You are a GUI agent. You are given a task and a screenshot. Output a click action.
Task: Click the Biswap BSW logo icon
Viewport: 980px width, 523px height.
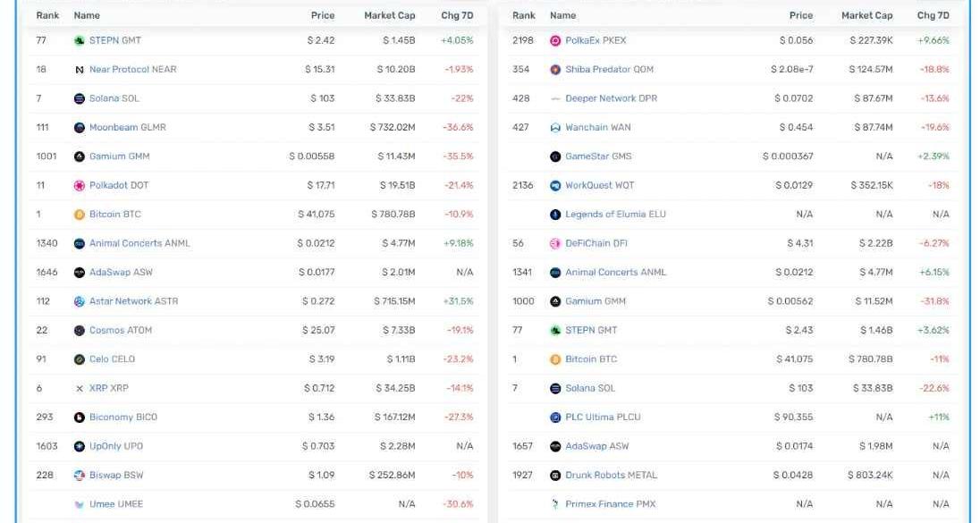click(80, 476)
